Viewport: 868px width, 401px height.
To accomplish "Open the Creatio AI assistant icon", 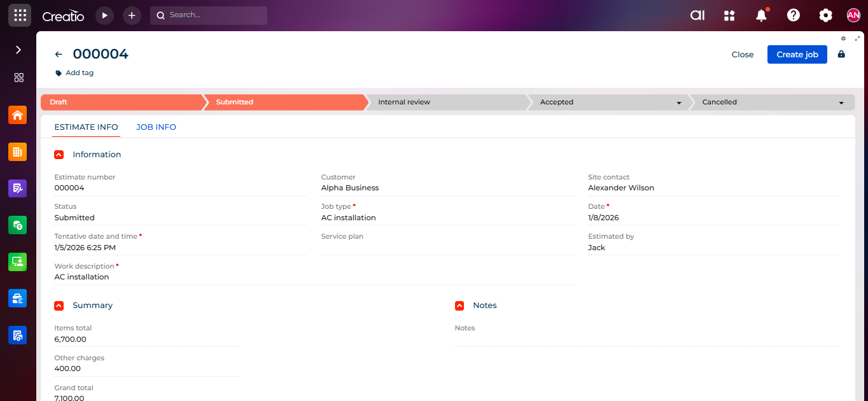I will 697,15.
